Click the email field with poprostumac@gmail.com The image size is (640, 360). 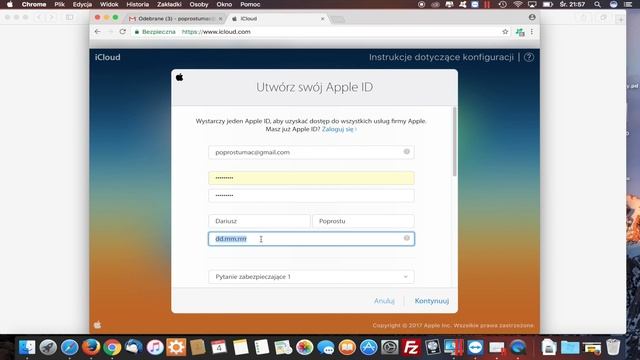(x=311, y=152)
